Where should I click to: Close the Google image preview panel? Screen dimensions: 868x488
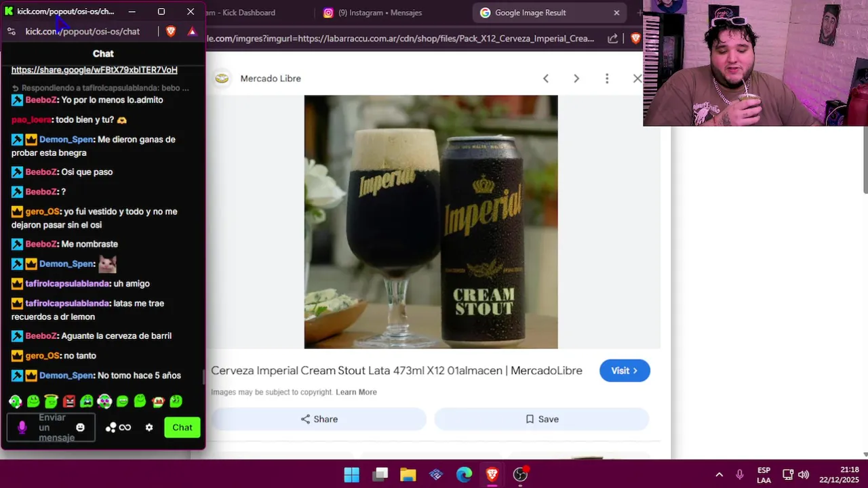coord(637,79)
